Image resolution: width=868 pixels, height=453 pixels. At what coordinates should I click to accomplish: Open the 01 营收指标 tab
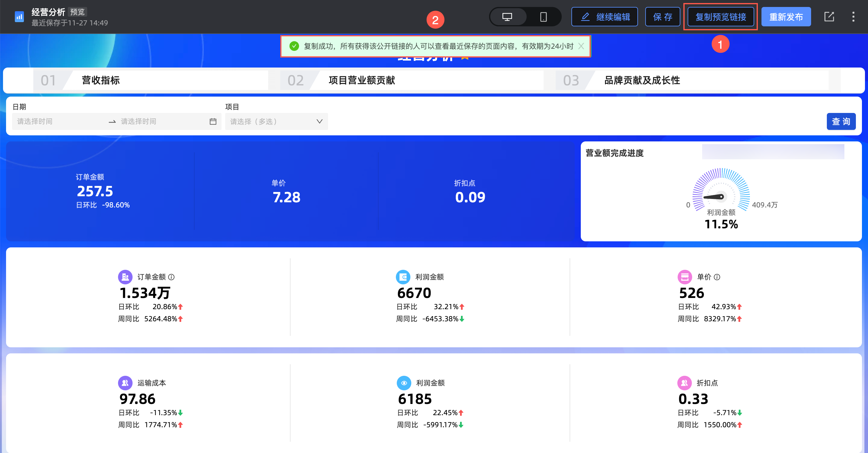(151, 80)
